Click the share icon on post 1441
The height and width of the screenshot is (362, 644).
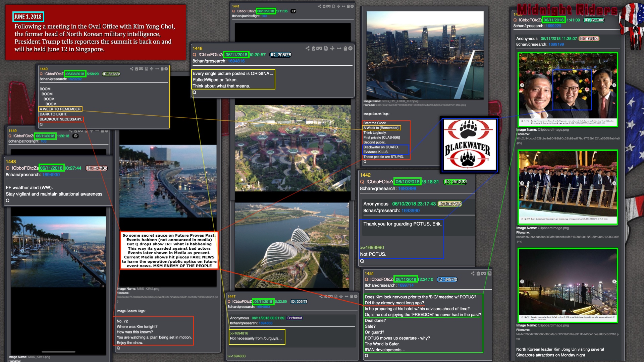[320, 6]
